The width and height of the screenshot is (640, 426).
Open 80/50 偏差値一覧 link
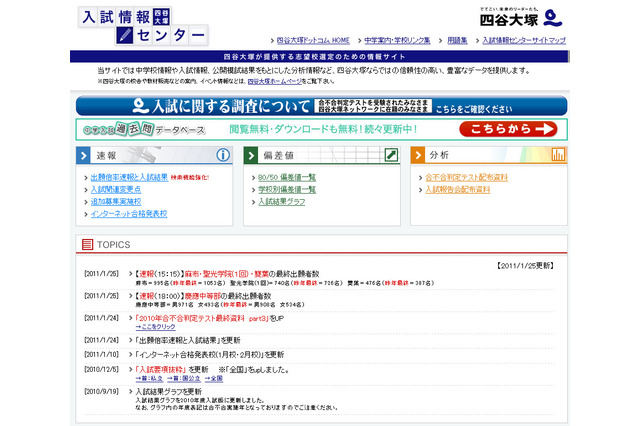(287, 178)
